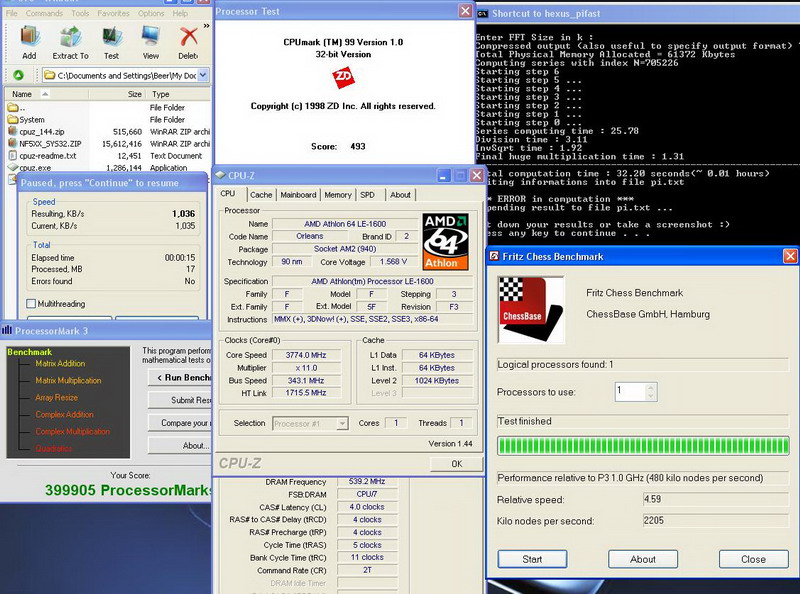
Task: Click Submit Results button in ProcessorMark
Action: [x=180, y=400]
